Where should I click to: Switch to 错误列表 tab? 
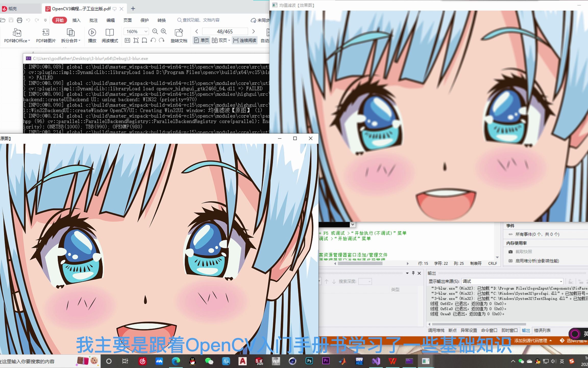(x=542, y=330)
